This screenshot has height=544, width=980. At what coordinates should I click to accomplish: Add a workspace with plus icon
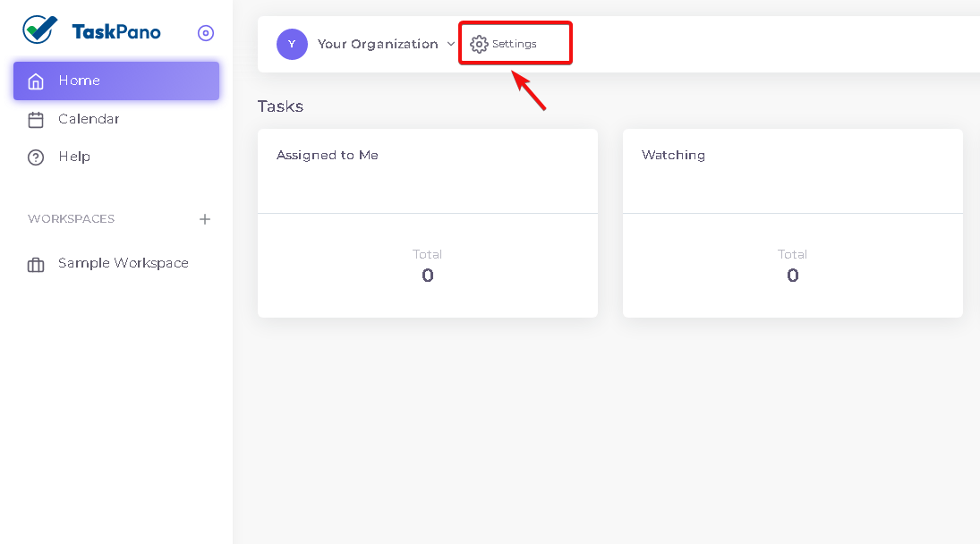point(205,219)
